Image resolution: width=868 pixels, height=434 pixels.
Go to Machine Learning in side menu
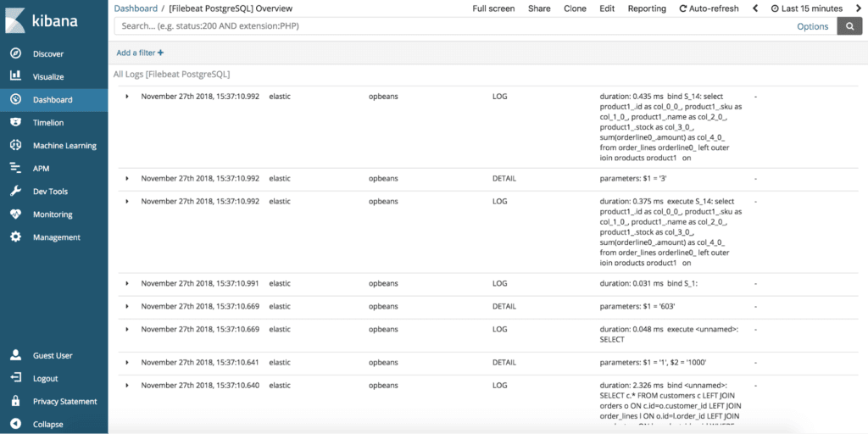64,146
